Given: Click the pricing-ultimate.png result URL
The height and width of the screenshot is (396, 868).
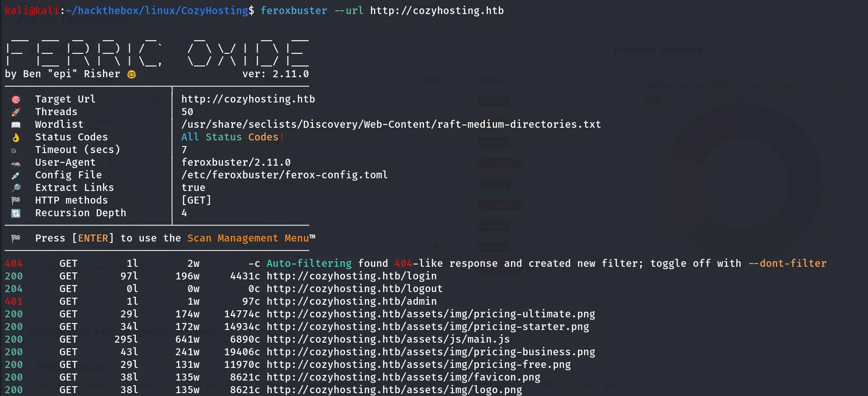Looking at the screenshot, I should (431, 314).
